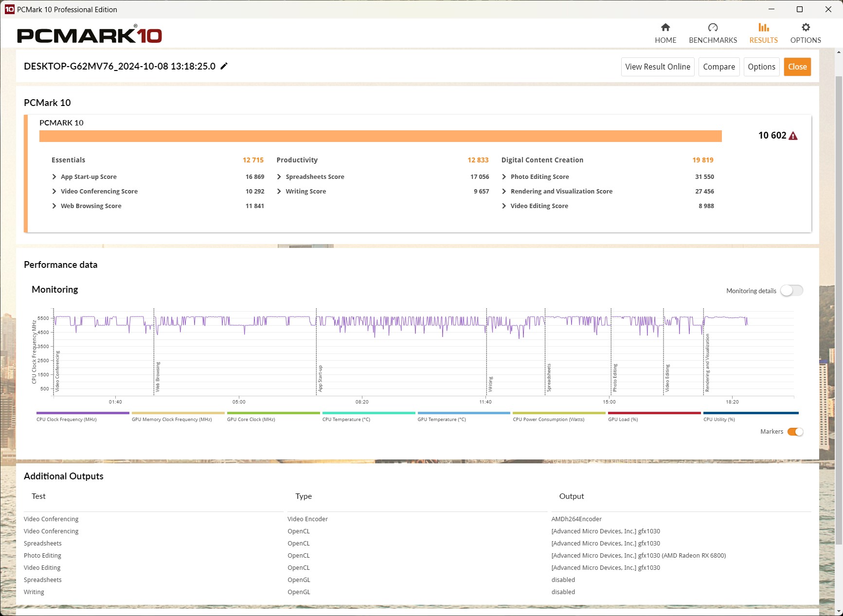
Task: Expand the Video Editing Score row
Action: click(504, 206)
